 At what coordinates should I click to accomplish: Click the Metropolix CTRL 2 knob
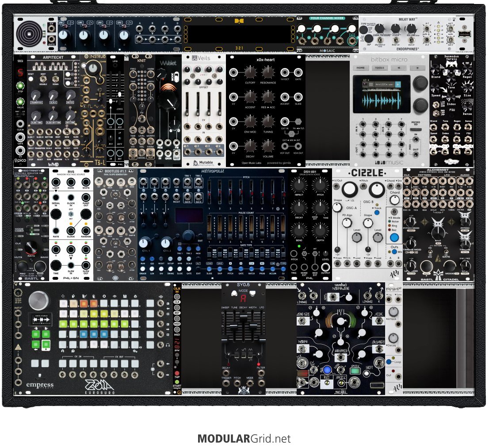(x=166, y=243)
